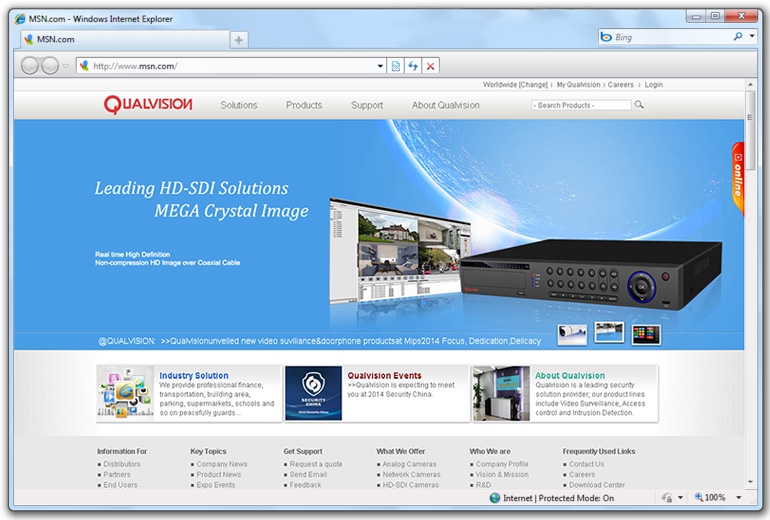Click the browser Back button
Screen dimensions: 770x520
point(30,65)
